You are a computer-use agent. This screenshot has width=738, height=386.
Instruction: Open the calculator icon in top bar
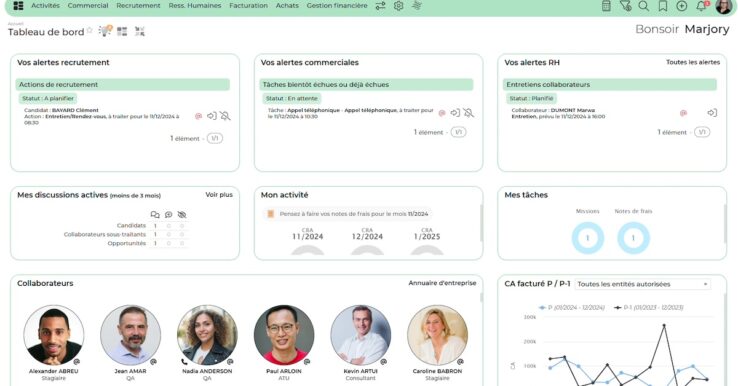pyautogui.click(x=606, y=6)
